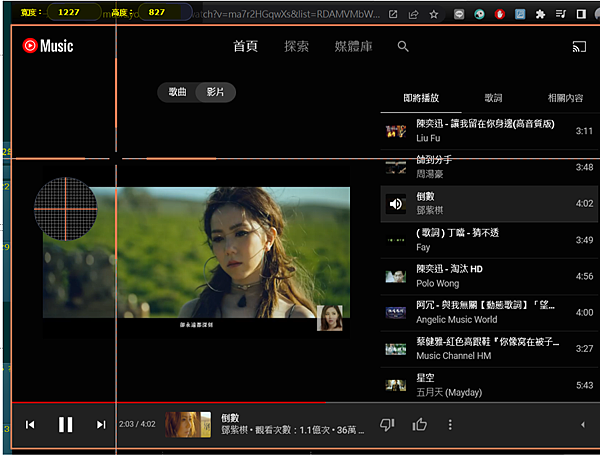Click Angelic Music World channel name
600x456 pixels.
(x=457, y=320)
